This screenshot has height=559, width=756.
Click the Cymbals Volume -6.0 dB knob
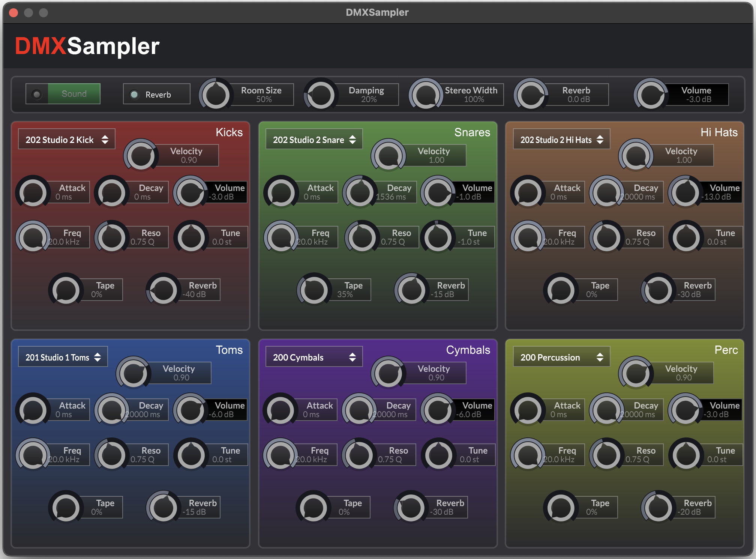[438, 410]
